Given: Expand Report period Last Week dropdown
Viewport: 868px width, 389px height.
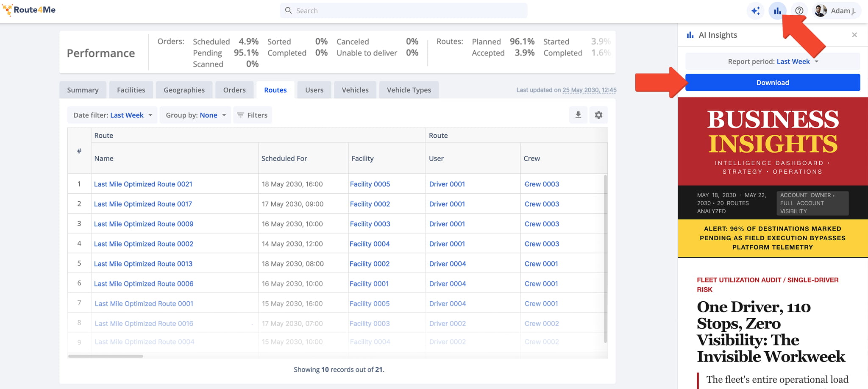Looking at the screenshot, I should (x=773, y=61).
